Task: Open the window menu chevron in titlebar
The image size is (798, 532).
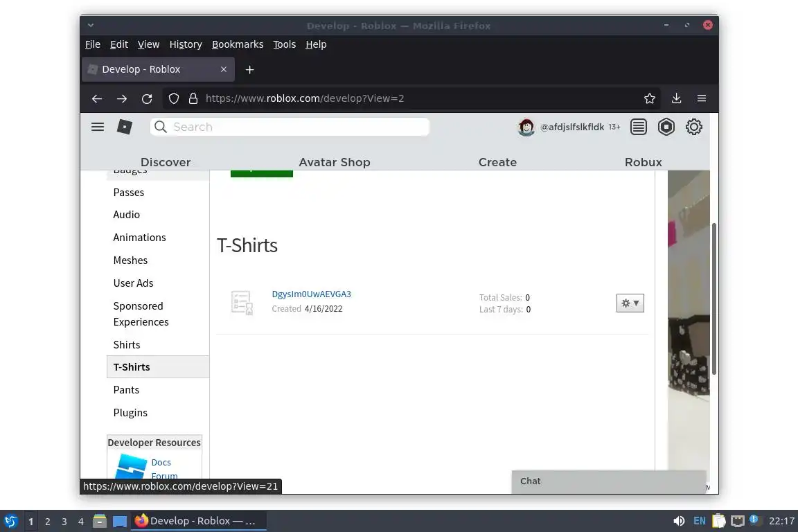Action: click(x=91, y=25)
